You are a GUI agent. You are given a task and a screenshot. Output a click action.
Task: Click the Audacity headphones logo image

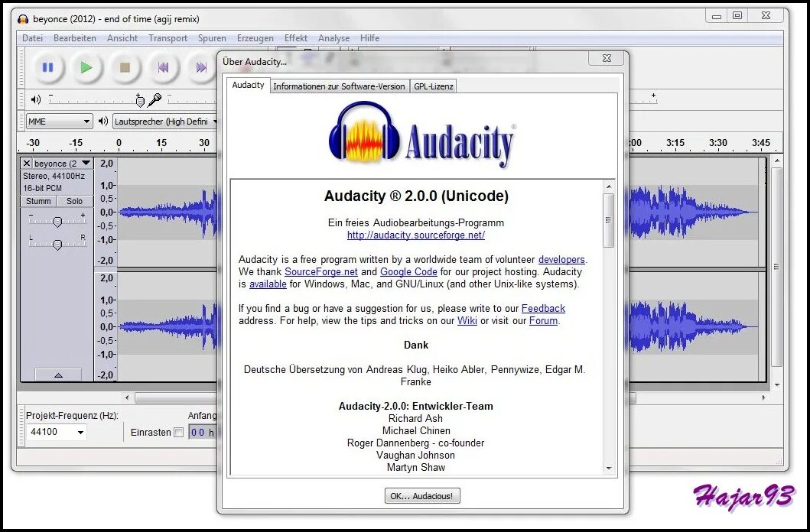[x=421, y=135]
